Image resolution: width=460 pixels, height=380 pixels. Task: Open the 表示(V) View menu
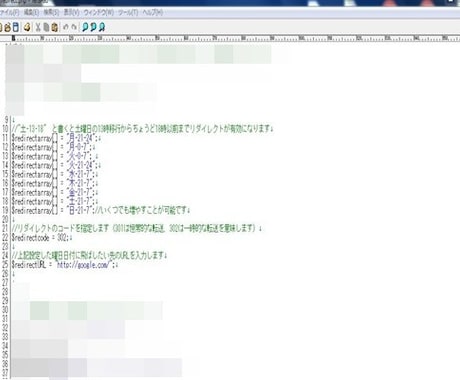(71, 13)
